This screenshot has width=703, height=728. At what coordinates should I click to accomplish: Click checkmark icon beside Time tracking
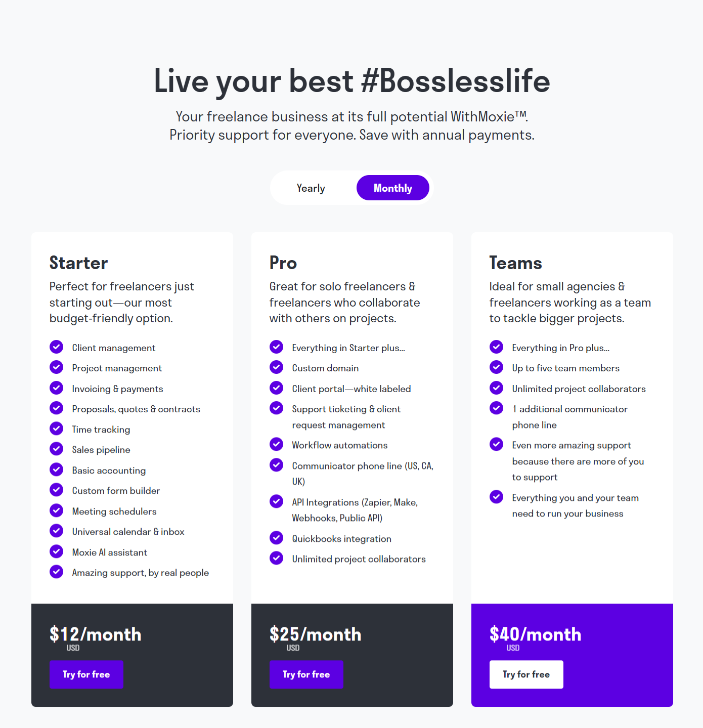56,429
